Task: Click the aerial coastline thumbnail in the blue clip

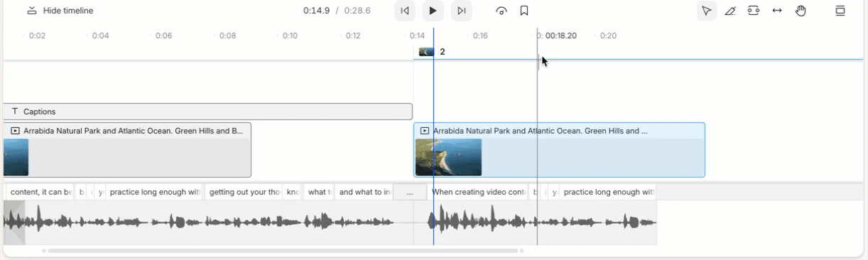Action: (448, 157)
